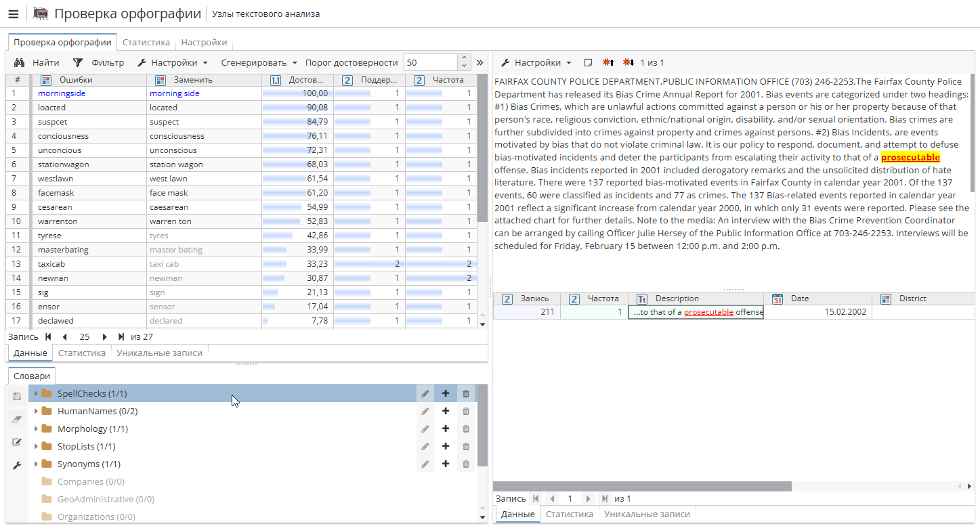Viewport: 980px width, 528px height.
Task: Click the records table horizontal scrollbar
Action: click(642, 486)
